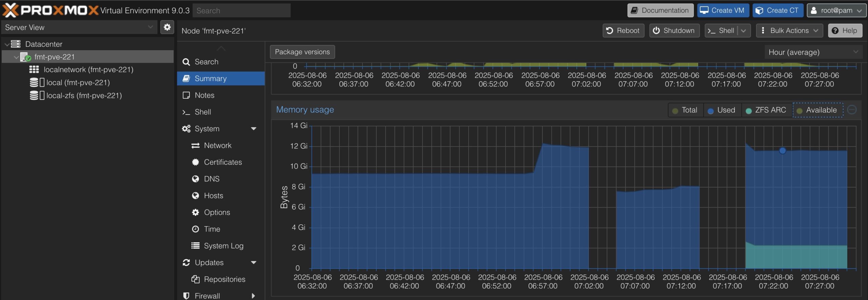The image size is (868, 300).
Task: Click the Package versions button
Action: 302,52
